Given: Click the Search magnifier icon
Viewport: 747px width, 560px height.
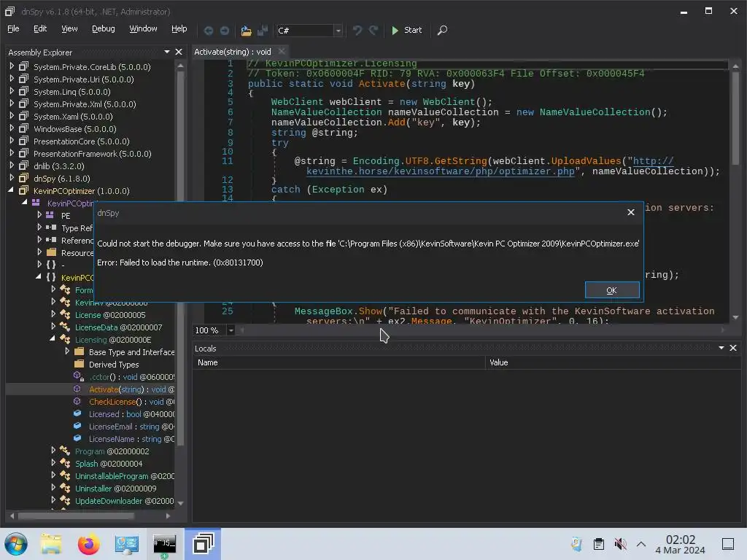Looking at the screenshot, I should click(x=442, y=31).
